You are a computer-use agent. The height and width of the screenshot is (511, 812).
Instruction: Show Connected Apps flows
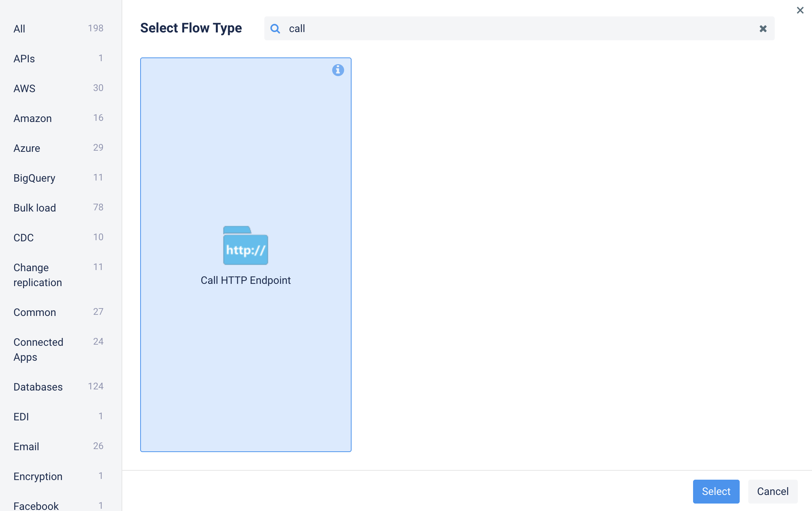pyautogui.click(x=38, y=349)
